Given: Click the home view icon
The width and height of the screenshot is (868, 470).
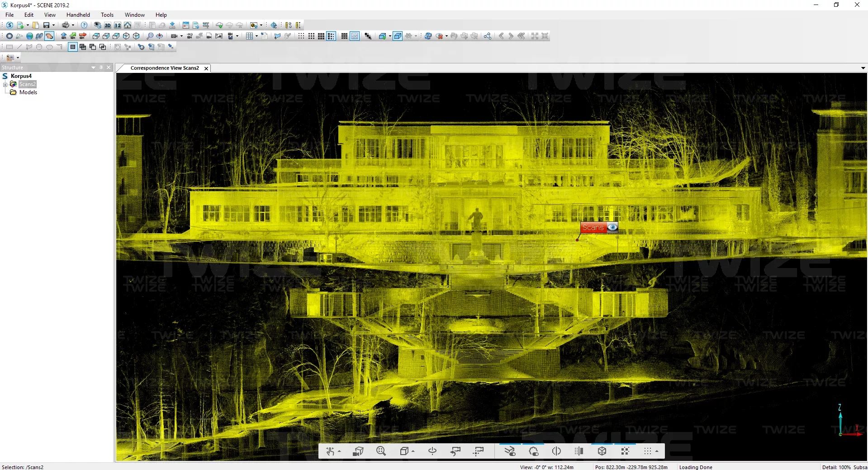Looking at the screenshot, I should (128, 25).
